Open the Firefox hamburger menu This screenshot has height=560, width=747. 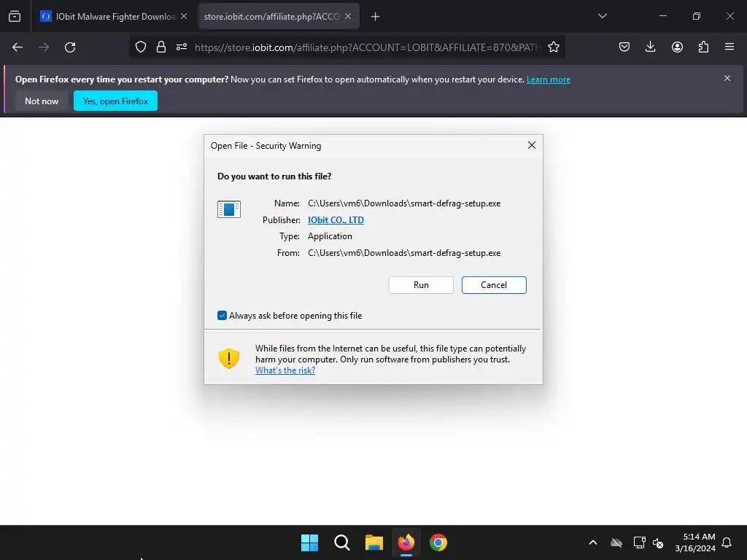click(729, 47)
